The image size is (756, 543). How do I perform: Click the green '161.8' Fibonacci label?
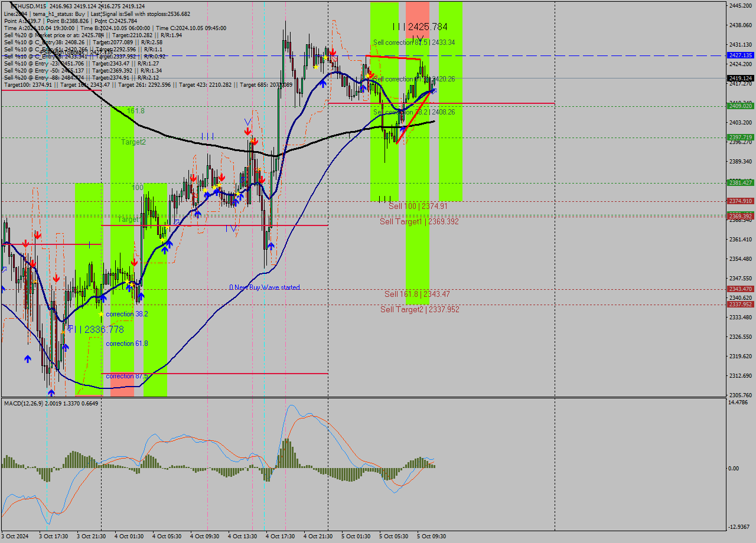(x=136, y=110)
